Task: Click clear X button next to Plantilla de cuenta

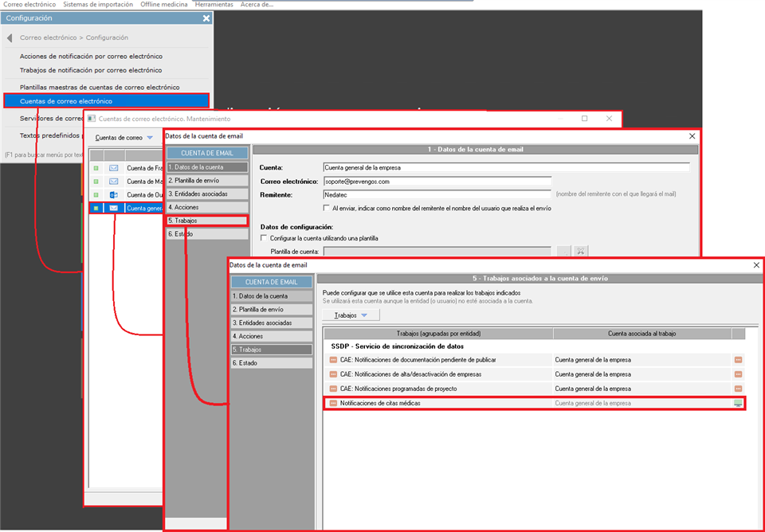Action: point(581,252)
